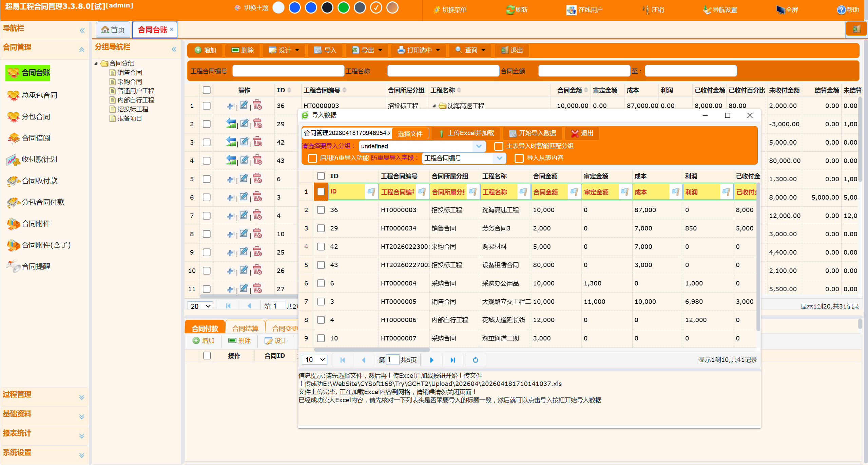Image resolution: width=868 pixels, height=465 pixels.
Task: Open 收付款计划 sidebar item
Action: [39, 159]
